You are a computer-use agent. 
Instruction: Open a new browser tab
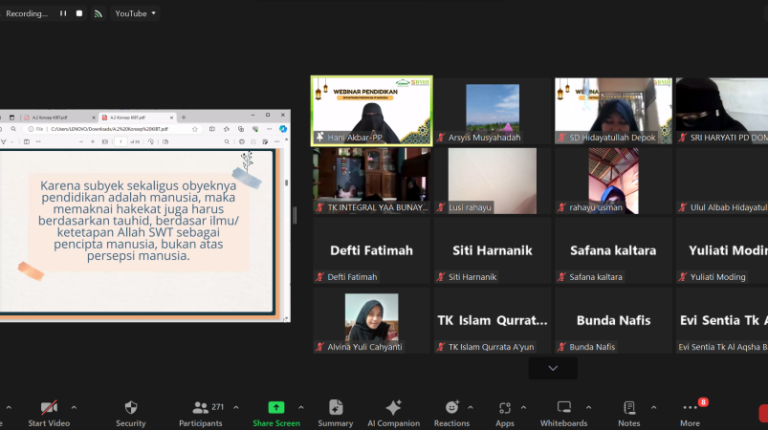[184, 117]
